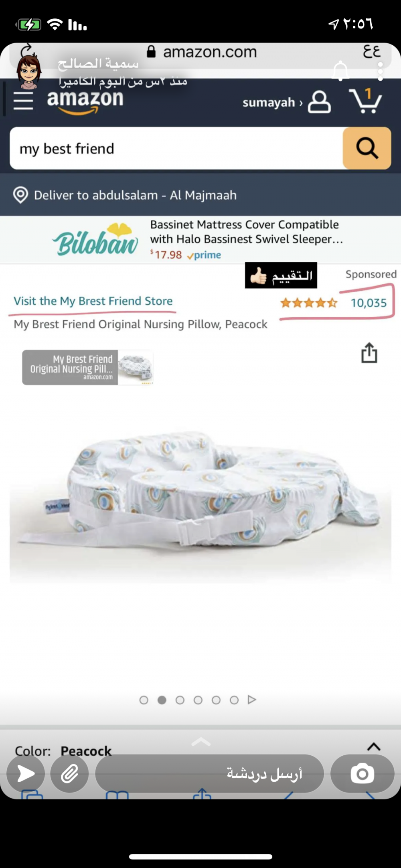Open the Amazon hamburger menu
Viewport: 401px width, 868px height.
click(23, 100)
